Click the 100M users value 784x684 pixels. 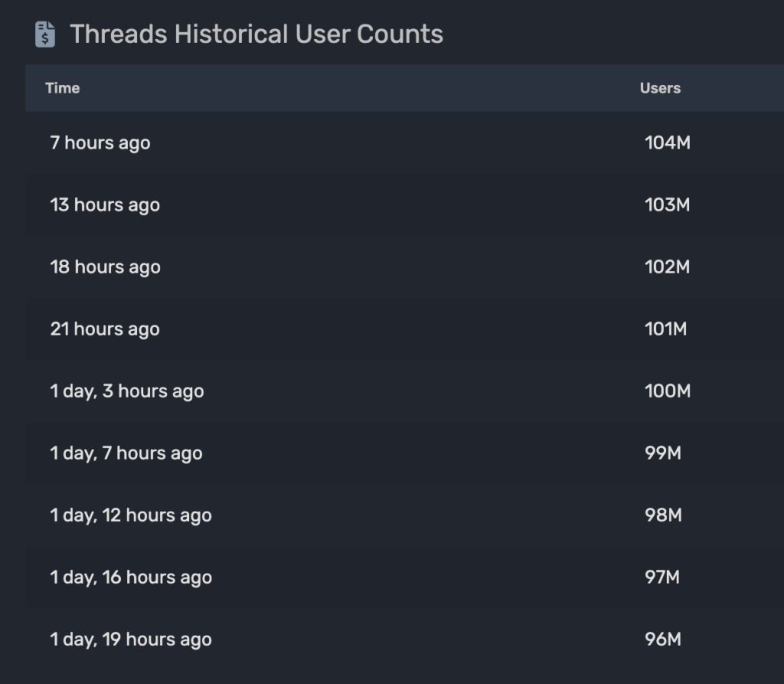coord(668,391)
